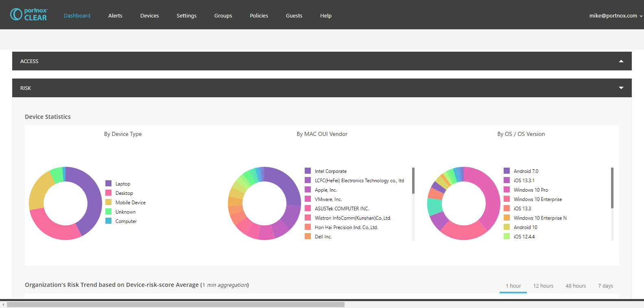The width and height of the screenshot is (644, 308).
Task: Toggle the Mobile Device legend marker
Action: click(x=109, y=202)
